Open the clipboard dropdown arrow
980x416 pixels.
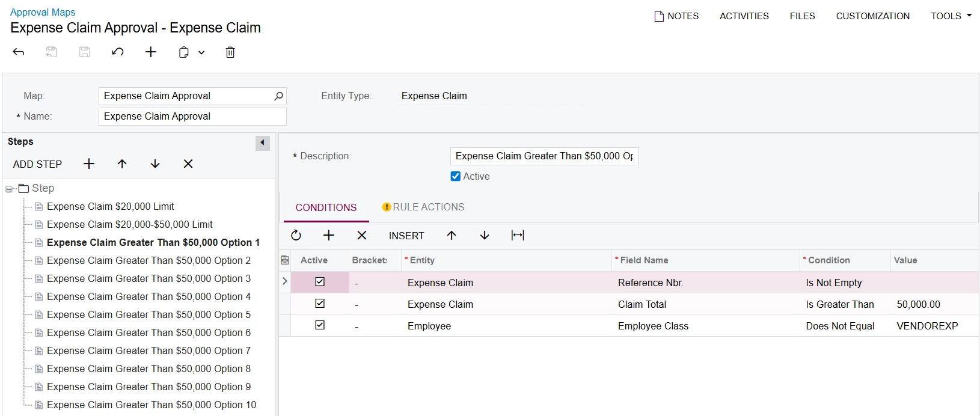coord(201,52)
